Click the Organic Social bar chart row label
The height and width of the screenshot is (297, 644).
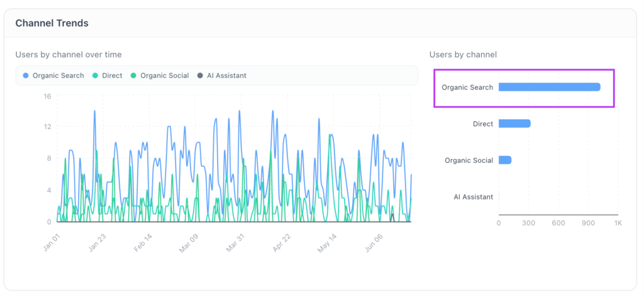point(469,160)
